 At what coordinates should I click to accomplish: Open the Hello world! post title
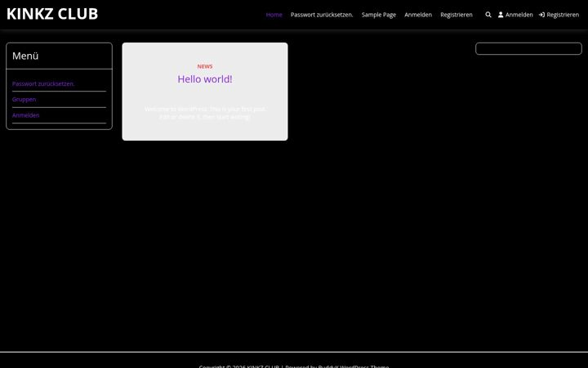(x=205, y=79)
